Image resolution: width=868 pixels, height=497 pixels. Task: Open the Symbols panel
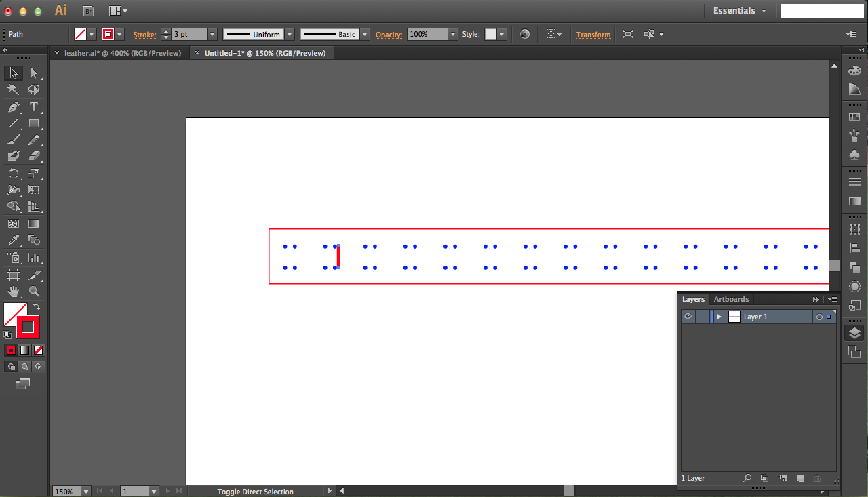click(854, 154)
